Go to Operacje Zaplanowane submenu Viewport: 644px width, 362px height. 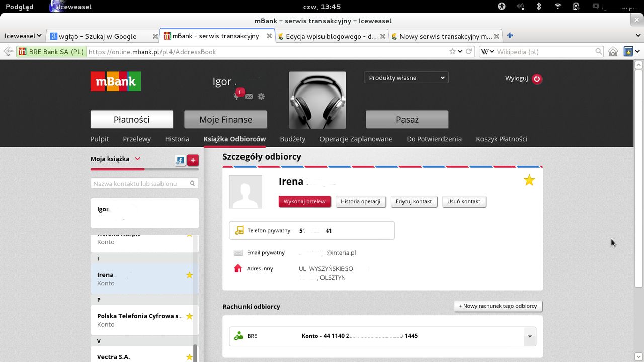pos(356,139)
